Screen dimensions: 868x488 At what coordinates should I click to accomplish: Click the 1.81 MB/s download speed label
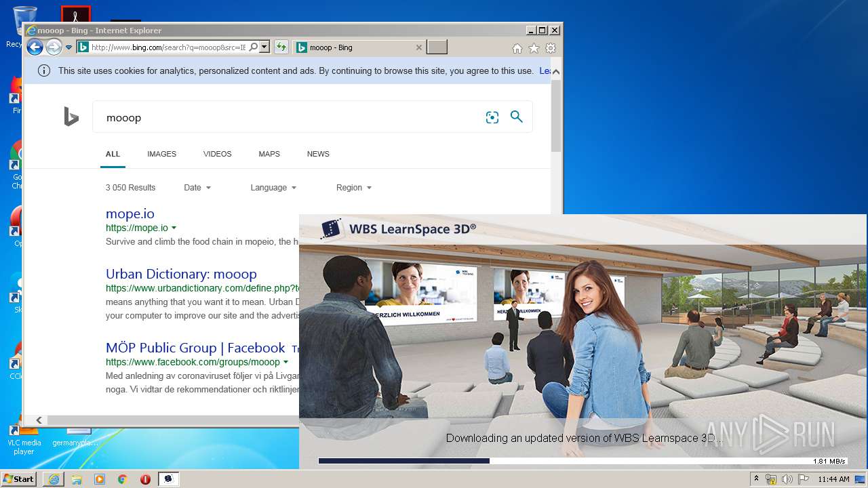point(829,462)
